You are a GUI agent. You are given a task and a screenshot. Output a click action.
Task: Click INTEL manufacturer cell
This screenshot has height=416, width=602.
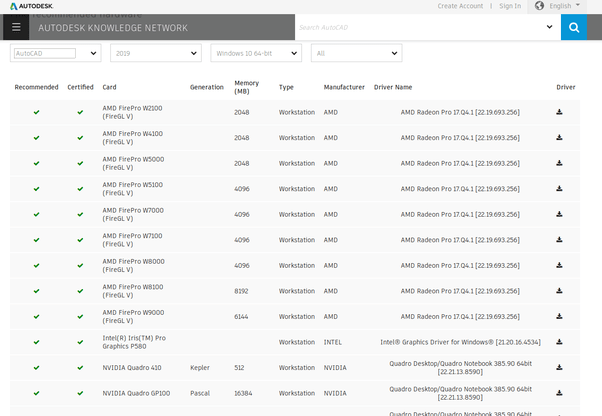[x=332, y=342]
